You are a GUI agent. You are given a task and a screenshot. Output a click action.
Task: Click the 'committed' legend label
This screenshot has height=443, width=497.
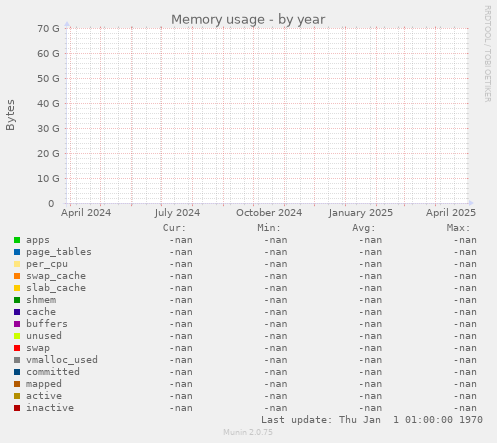coord(53,372)
